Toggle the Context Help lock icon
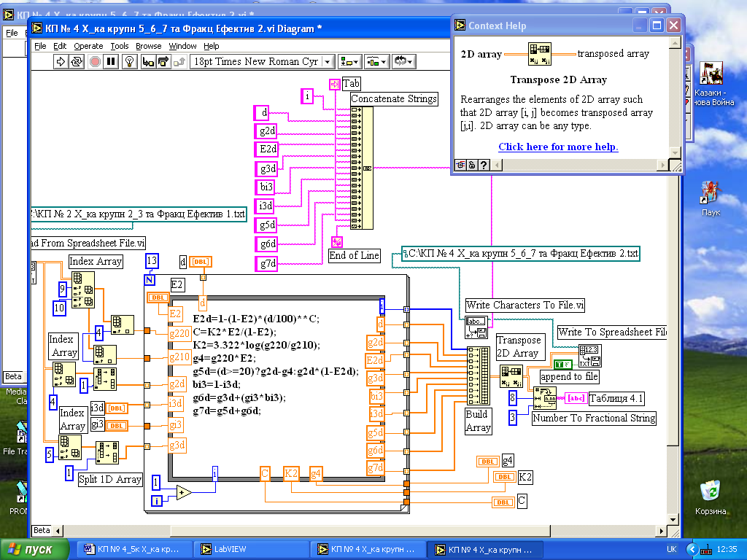 click(472, 165)
